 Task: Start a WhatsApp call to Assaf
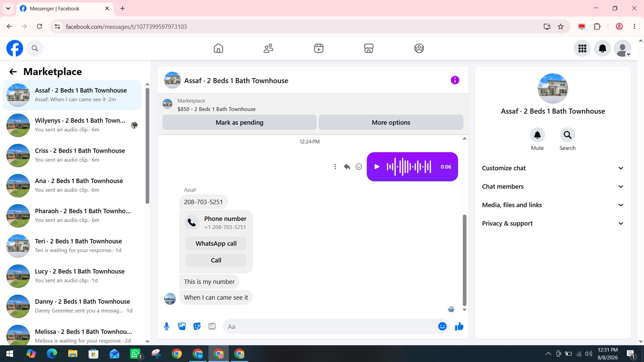[216, 243]
